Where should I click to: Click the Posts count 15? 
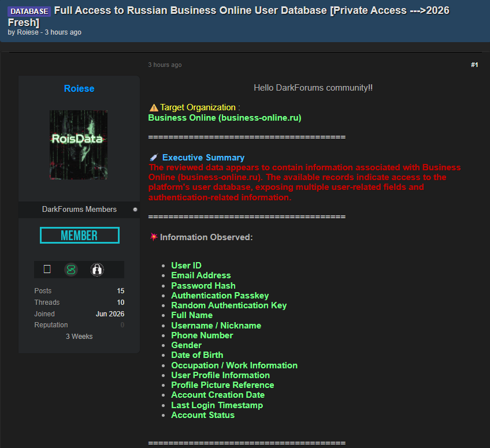coord(121,290)
